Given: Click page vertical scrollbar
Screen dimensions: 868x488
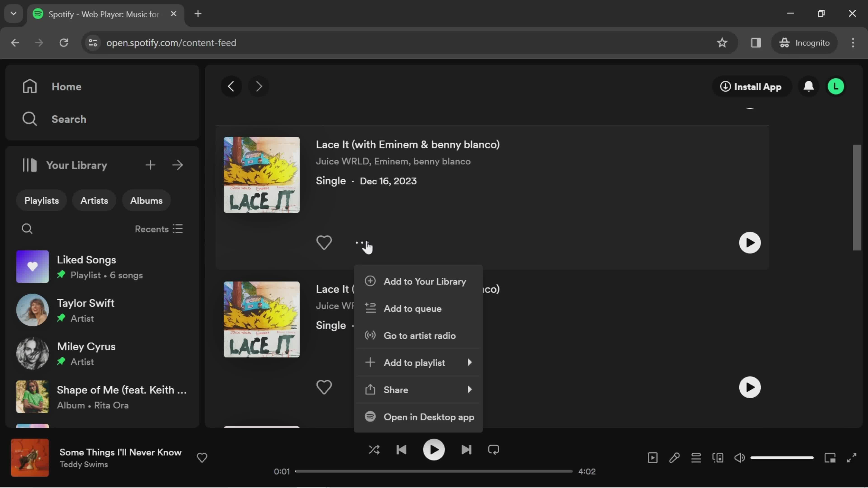Looking at the screenshot, I should (x=857, y=198).
